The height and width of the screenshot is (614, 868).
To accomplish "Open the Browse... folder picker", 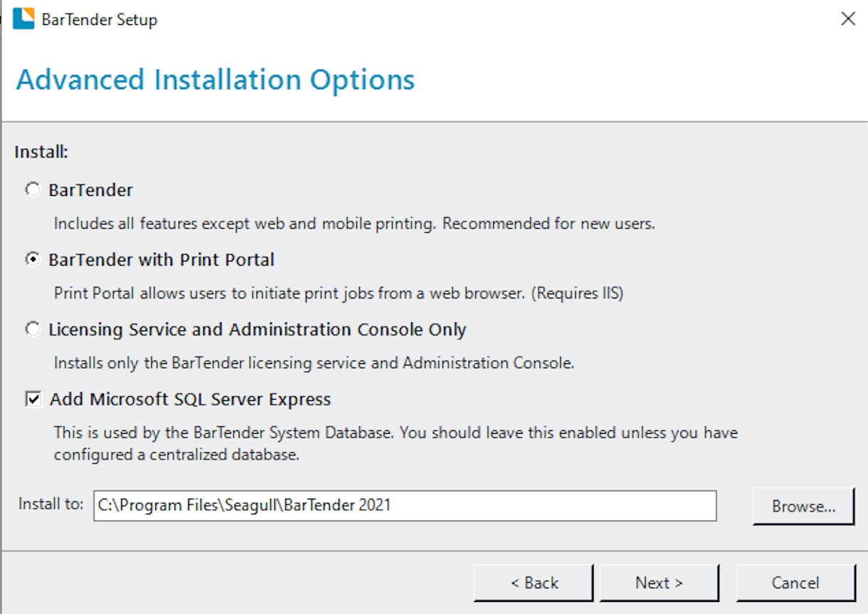I will point(803,506).
